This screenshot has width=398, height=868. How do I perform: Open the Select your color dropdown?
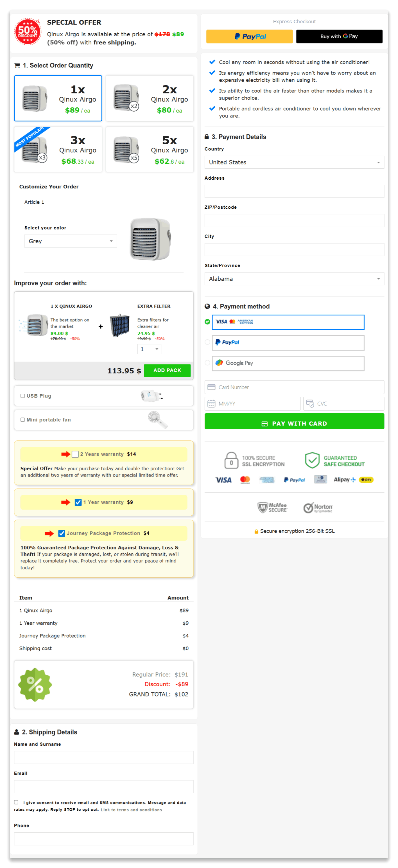click(x=71, y=241)
